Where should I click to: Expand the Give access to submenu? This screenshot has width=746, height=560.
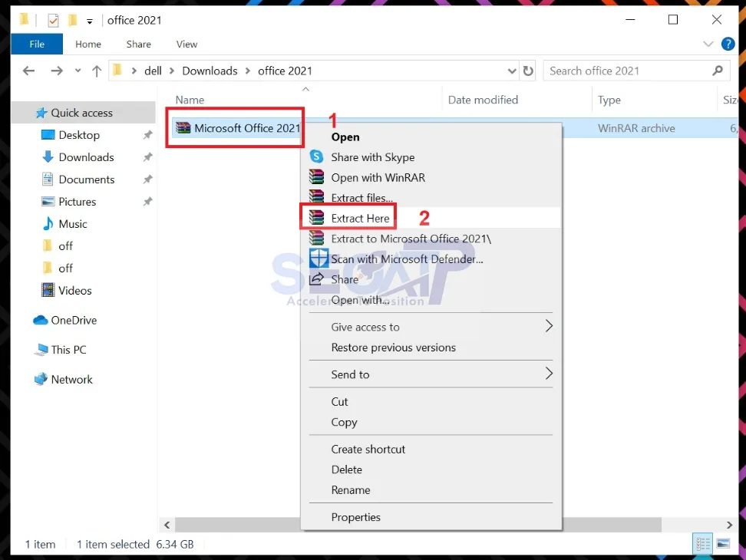point(365,327)
